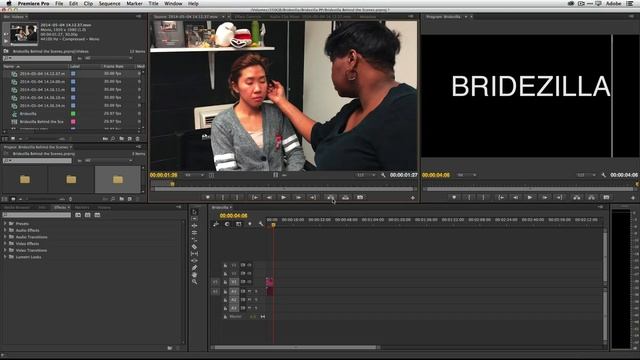Expand the Audio Effects folder
Image resolution: width=640 pixels, height=360 pixels.
tap(5, 230)
